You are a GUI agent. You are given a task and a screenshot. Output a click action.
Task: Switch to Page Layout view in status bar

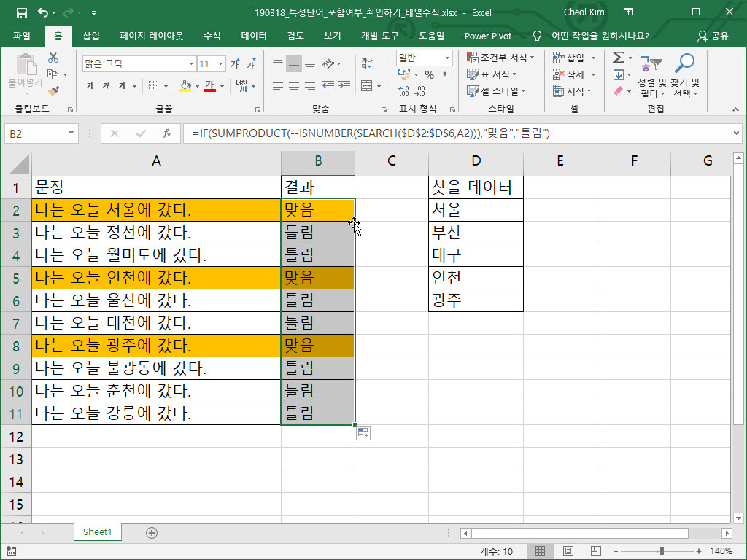(568, 551)
